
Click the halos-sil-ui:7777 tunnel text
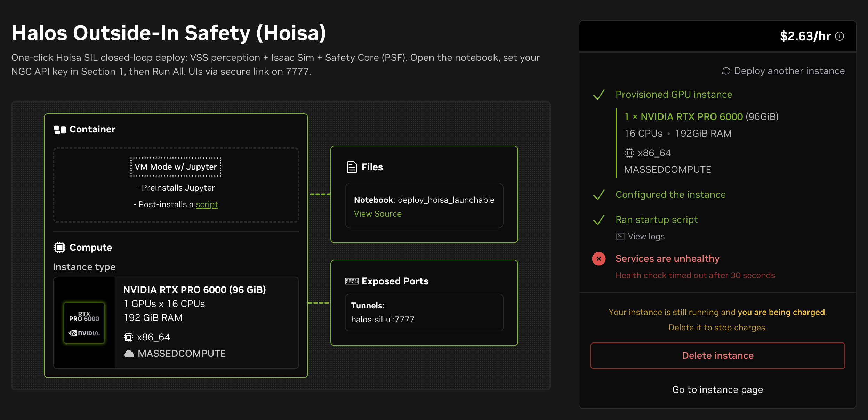[x=383, y=320]
